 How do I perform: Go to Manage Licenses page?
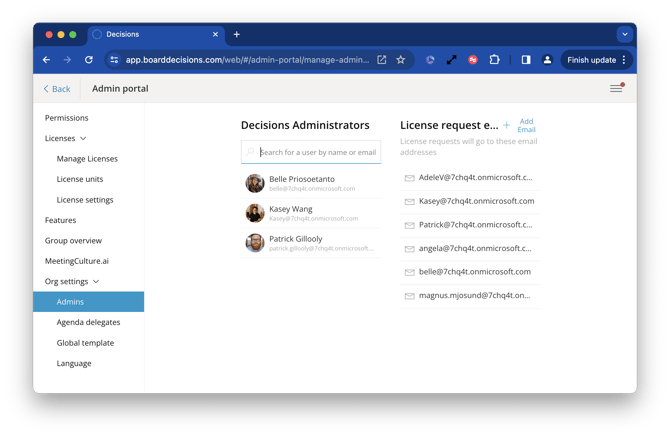[x=87, y=159]
